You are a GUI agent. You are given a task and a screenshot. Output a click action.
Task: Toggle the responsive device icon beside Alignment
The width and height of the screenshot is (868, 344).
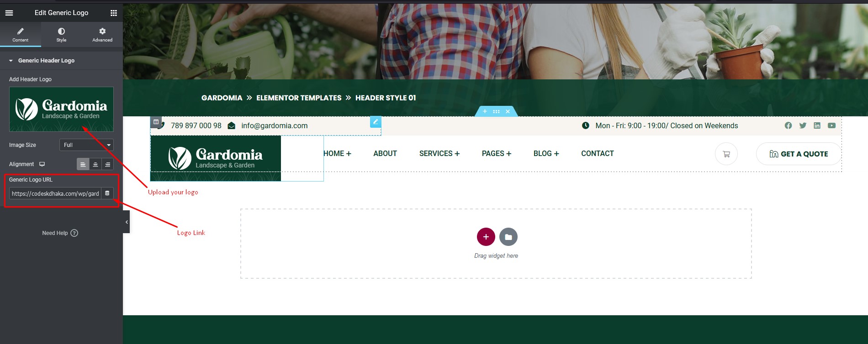[x=42, y=164]
